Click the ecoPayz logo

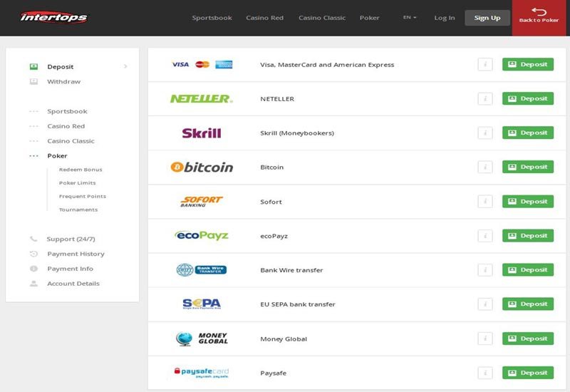click(x=202, y=236)
